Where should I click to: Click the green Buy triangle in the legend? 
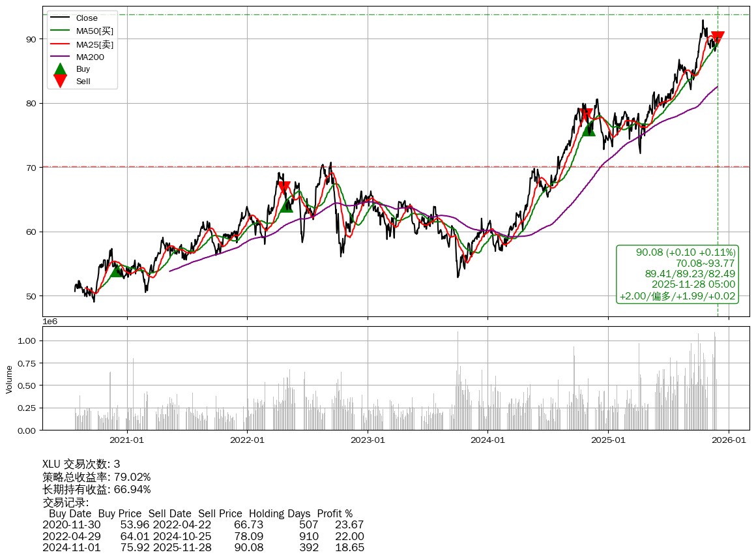click(x=60, y=69)
